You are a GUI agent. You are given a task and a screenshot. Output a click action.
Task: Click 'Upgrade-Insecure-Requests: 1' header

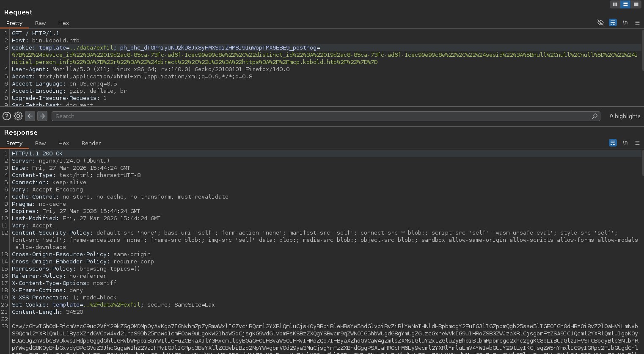(59, 98)
